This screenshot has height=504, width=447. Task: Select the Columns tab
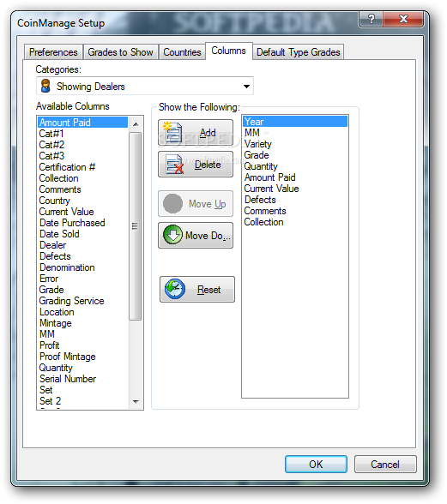(229, 51)
